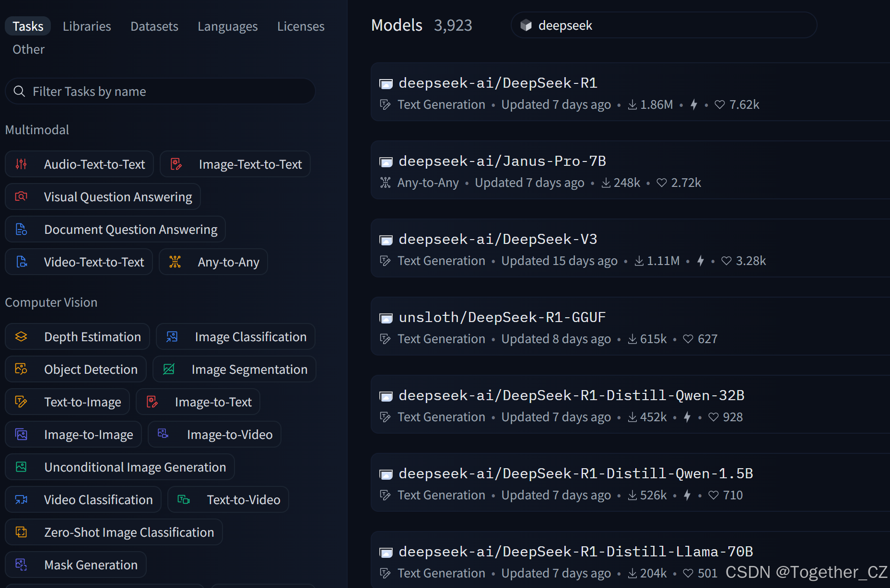Click the download icon on unsloth/DeepSeek-R1-GGUF
Viewport: 890px width, 588px height.
[632, 339]
